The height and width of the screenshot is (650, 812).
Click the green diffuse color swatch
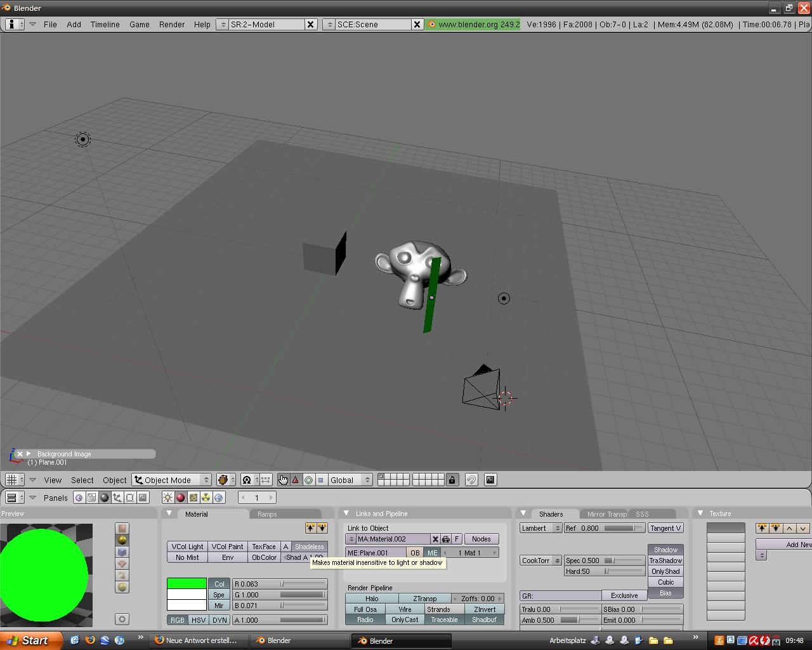point(187,583)
